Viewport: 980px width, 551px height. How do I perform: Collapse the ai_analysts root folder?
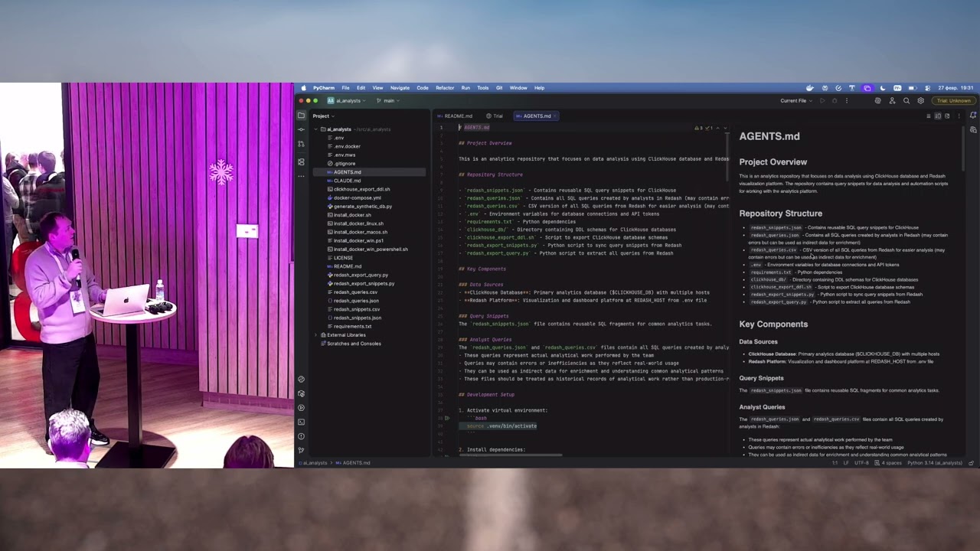pyautogui.click(x=316, y=129)
